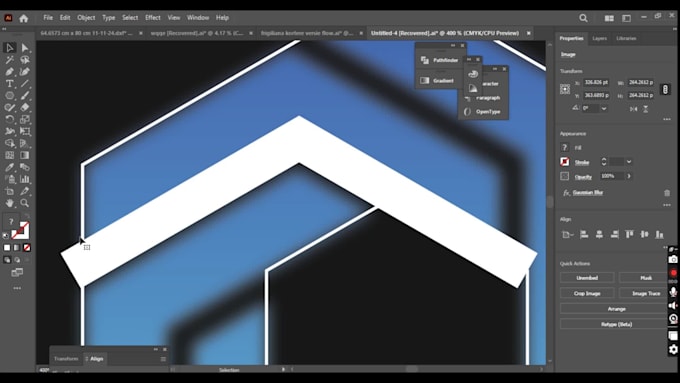
Task: Select the Free Transform tool
Action: tap(25, 131)
